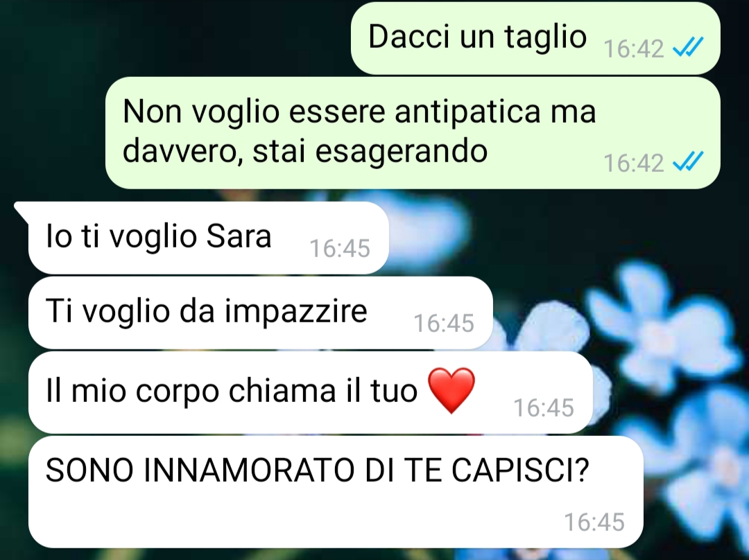Click the 16:45 time on "Ti voglio da impazzire"
Image resolution: width=749 pixels, height=560 pixels.
(x=444, y=323)
